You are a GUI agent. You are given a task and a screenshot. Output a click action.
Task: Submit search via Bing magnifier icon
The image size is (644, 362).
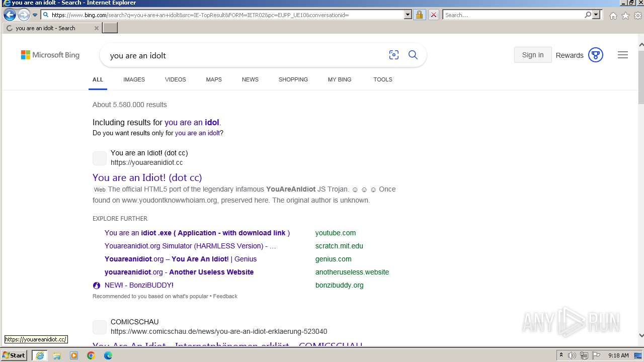[413, 55]
